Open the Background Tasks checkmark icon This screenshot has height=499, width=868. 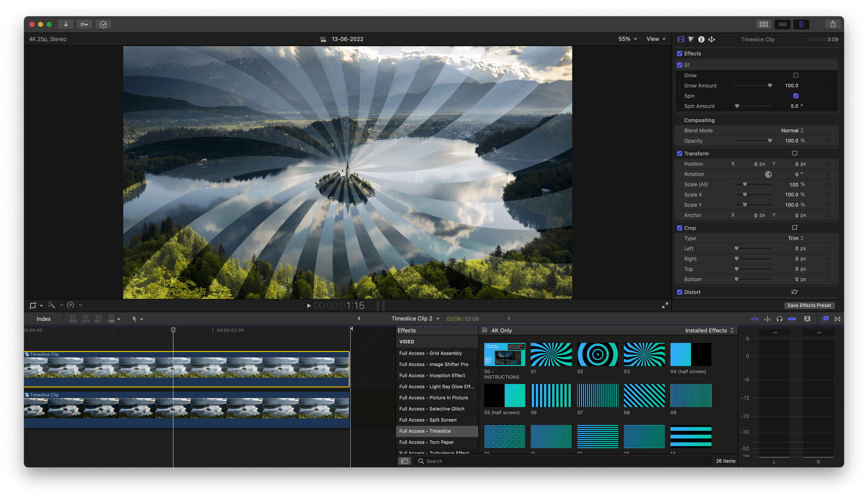(x=103, y=24)
